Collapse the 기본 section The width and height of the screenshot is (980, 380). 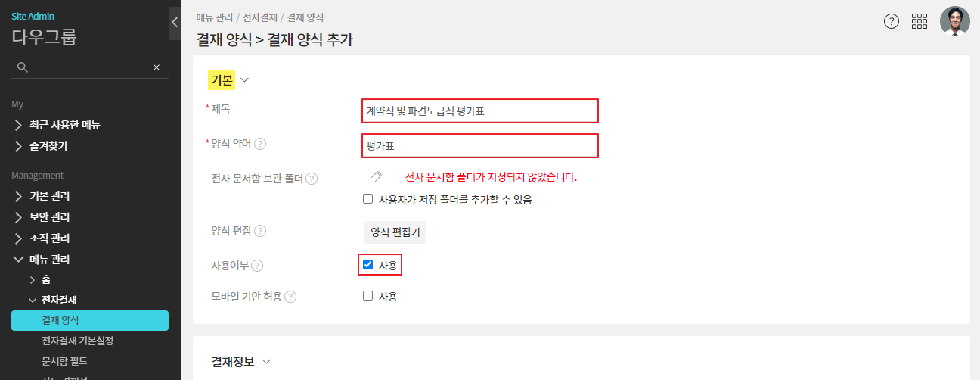244,79
